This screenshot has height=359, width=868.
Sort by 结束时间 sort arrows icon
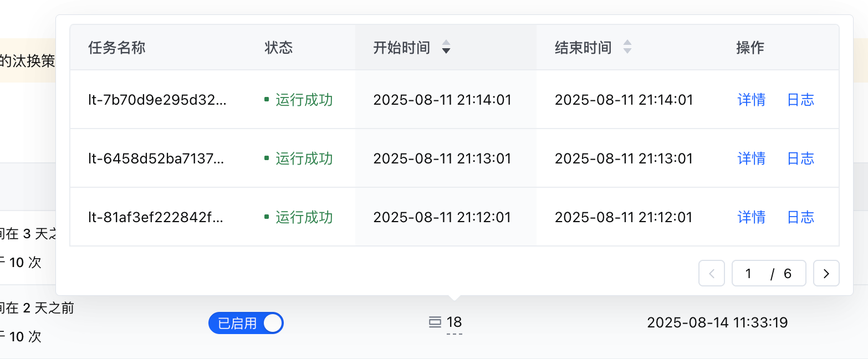[x=627, y=48]
